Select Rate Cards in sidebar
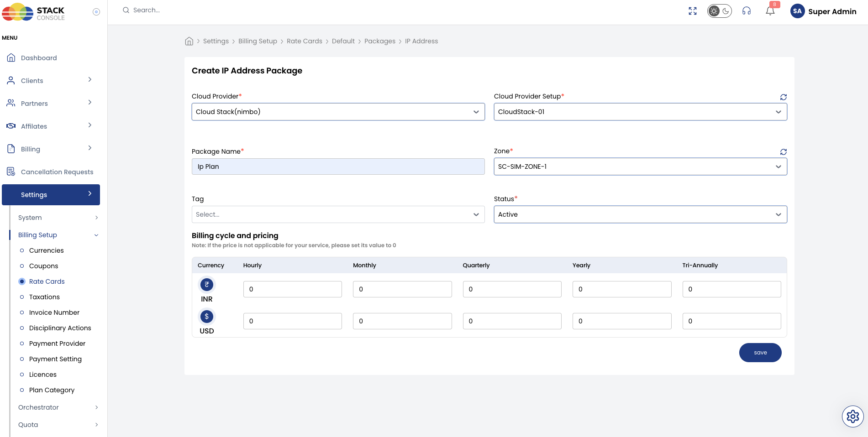This screenshot has width=868, height=437. click(47, 281)
